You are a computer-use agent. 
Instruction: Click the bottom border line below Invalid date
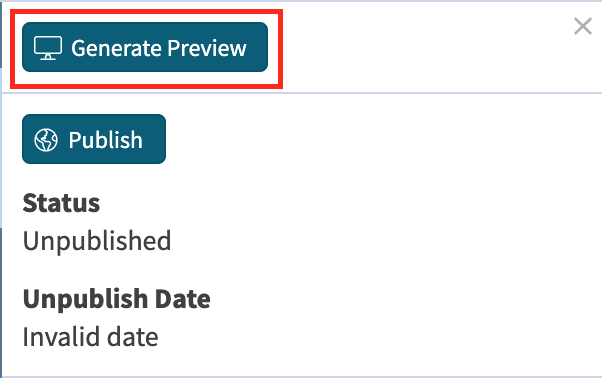point(302,377)
